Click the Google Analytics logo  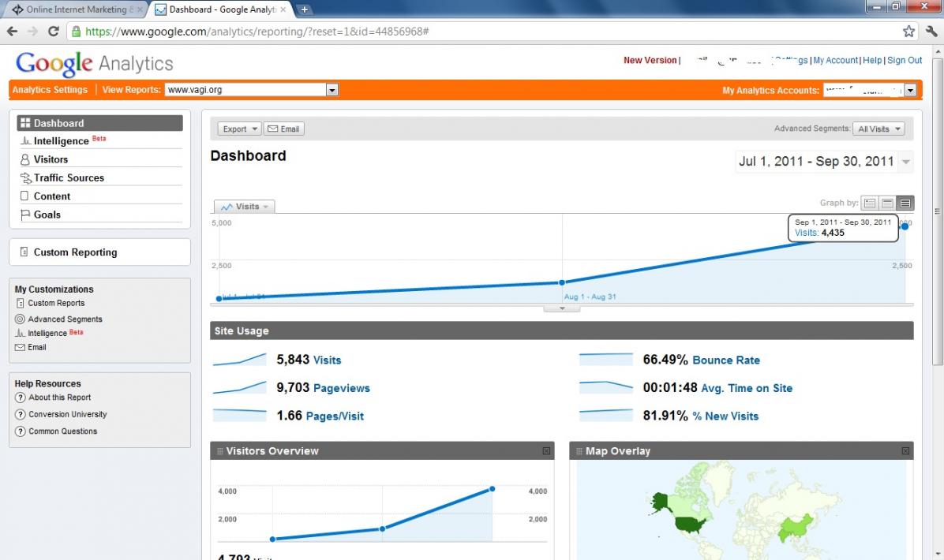point(95,63)
